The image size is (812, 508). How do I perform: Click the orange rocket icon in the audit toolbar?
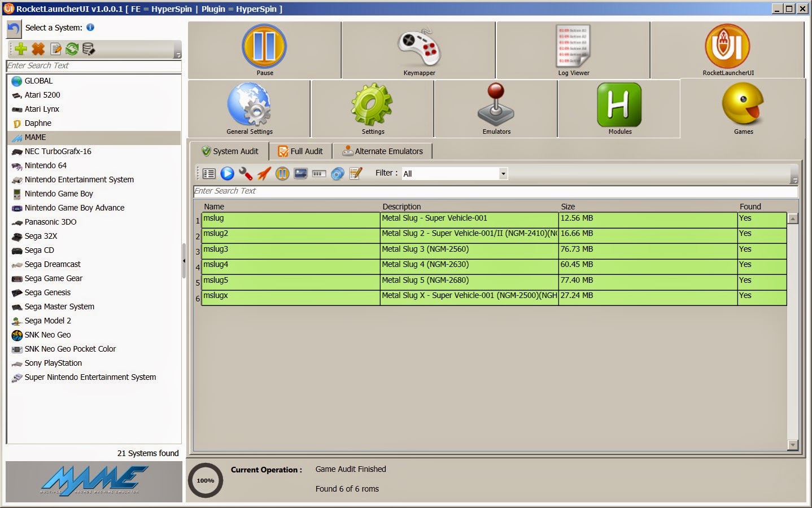[x=264, y=174]
